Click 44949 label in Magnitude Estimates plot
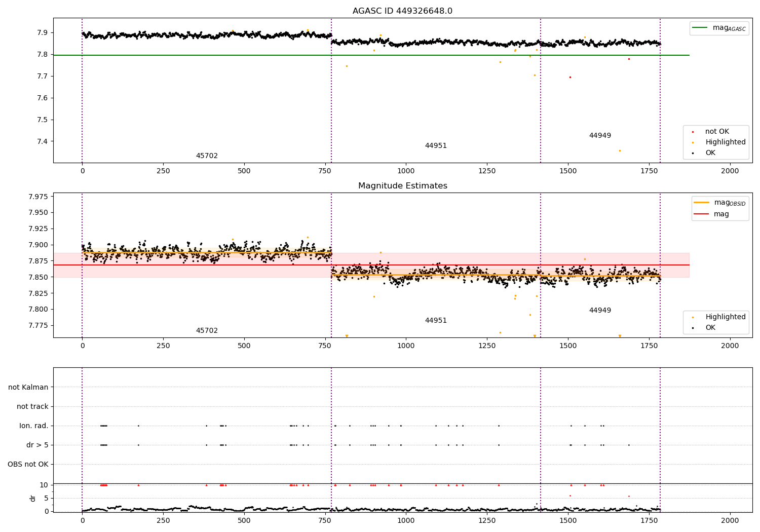Screen dimensions: 760x532 tap(600, 311)
